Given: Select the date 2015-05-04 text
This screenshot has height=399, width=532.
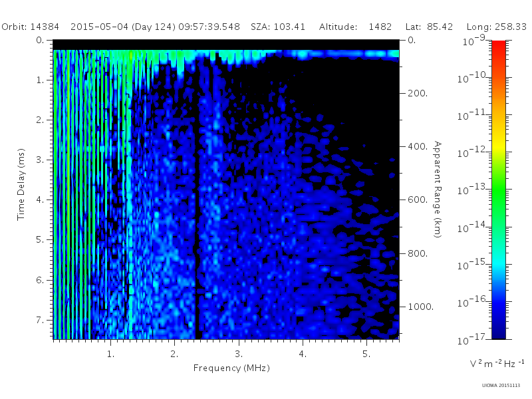Looking at the screenshot, I should [99, 27].
